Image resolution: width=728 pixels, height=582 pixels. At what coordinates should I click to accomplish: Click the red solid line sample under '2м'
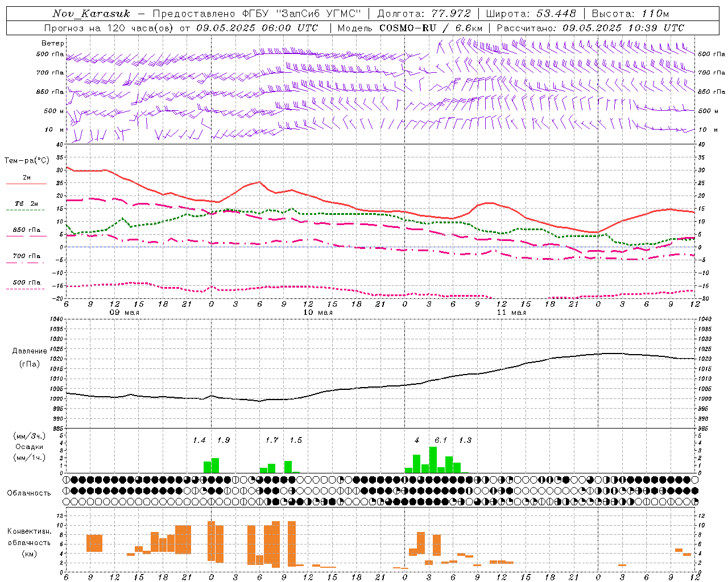coord(26,184)
